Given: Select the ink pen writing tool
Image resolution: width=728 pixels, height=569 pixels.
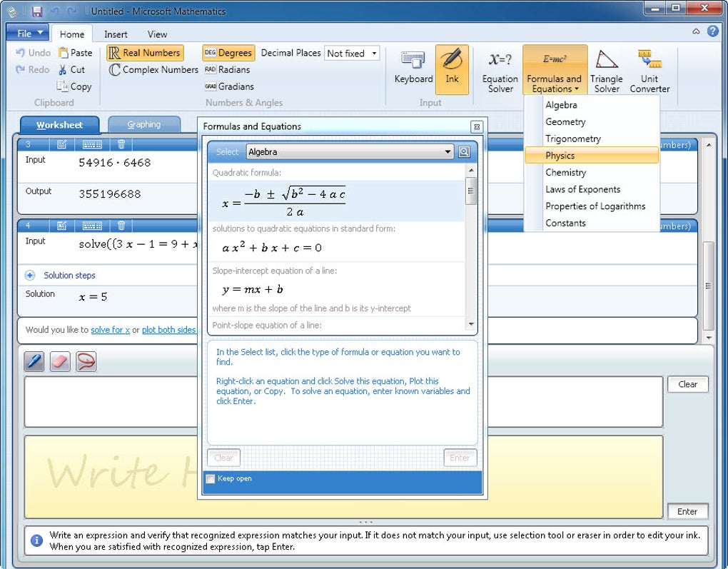Looking at the screenshot, I should (34, 361).
